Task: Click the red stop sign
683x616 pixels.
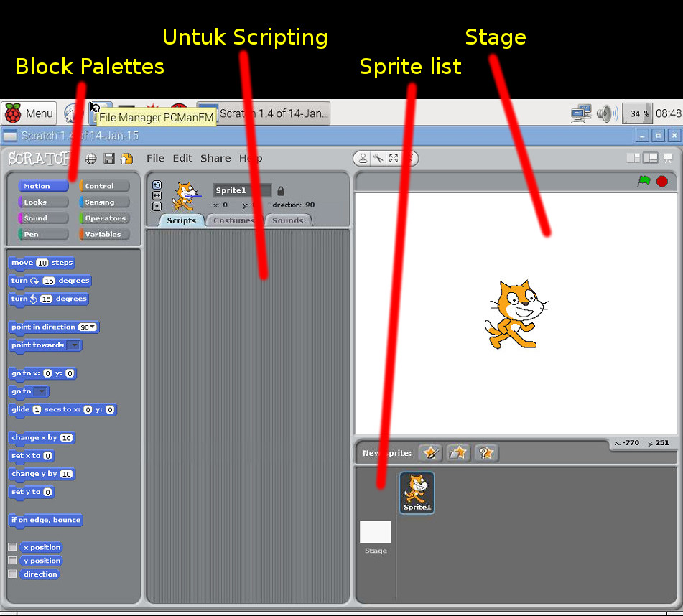Action: coord(661,182)
